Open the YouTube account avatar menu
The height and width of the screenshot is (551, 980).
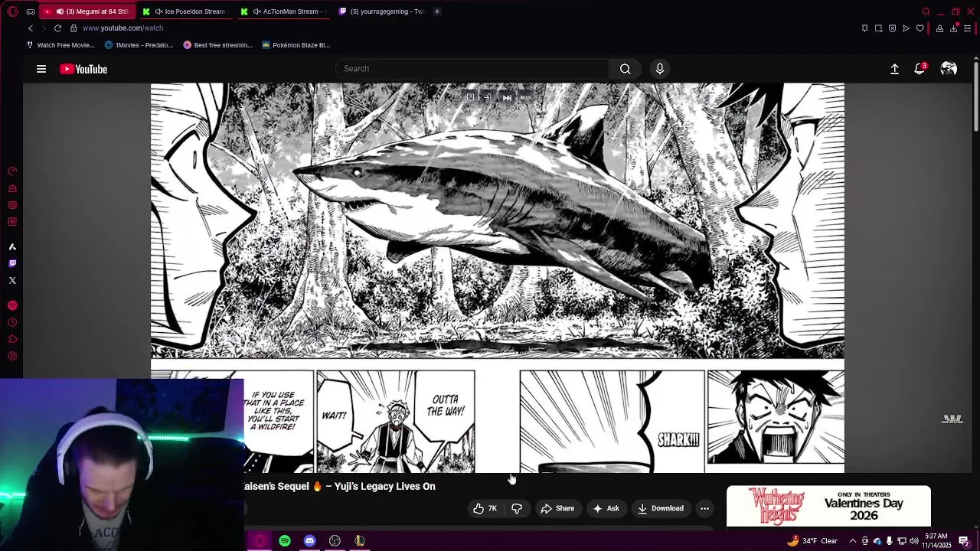[x=949, y=69]
